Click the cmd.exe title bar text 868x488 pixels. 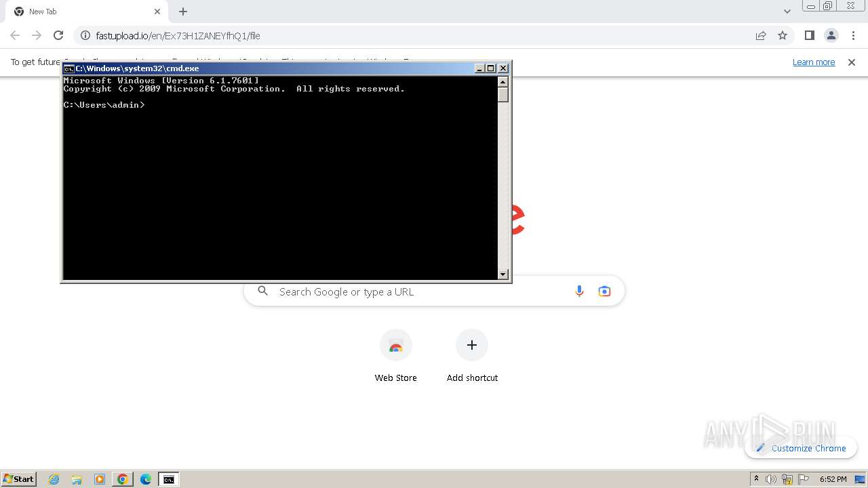coord(138,68)
